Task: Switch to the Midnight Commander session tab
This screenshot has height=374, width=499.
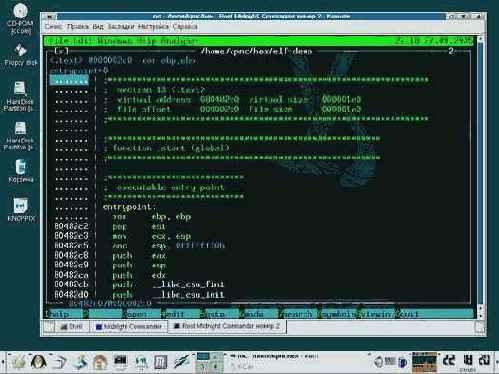Action: point(129,326)
